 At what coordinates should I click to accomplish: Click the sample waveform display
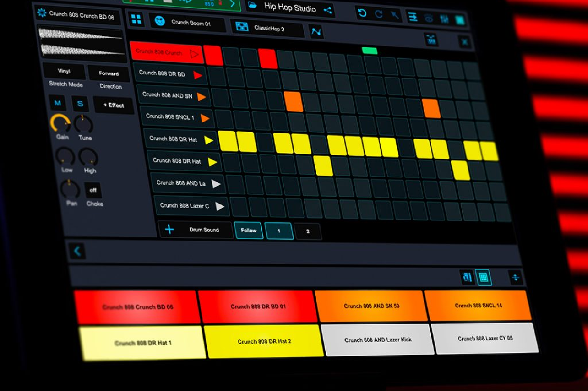coord(81,43)
